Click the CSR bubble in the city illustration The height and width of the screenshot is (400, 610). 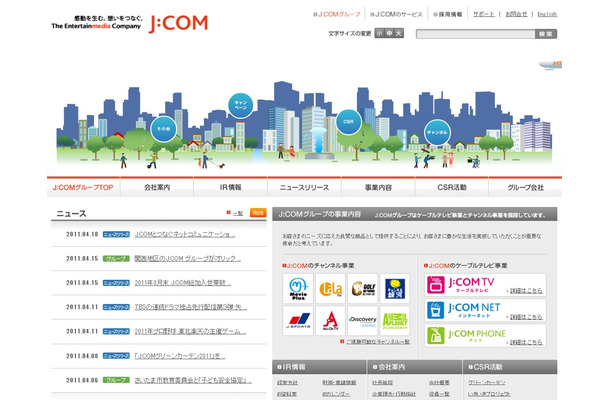pyautogui.click(x=348, y=122)
